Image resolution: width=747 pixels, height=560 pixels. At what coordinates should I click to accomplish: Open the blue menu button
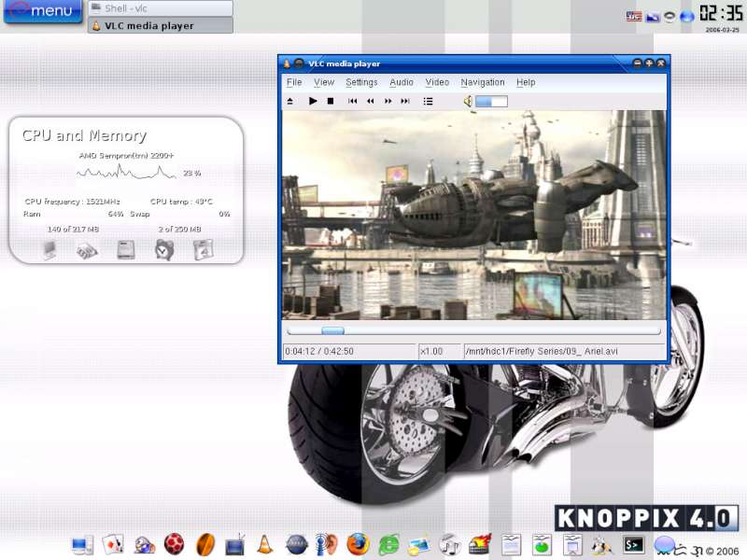43,10
